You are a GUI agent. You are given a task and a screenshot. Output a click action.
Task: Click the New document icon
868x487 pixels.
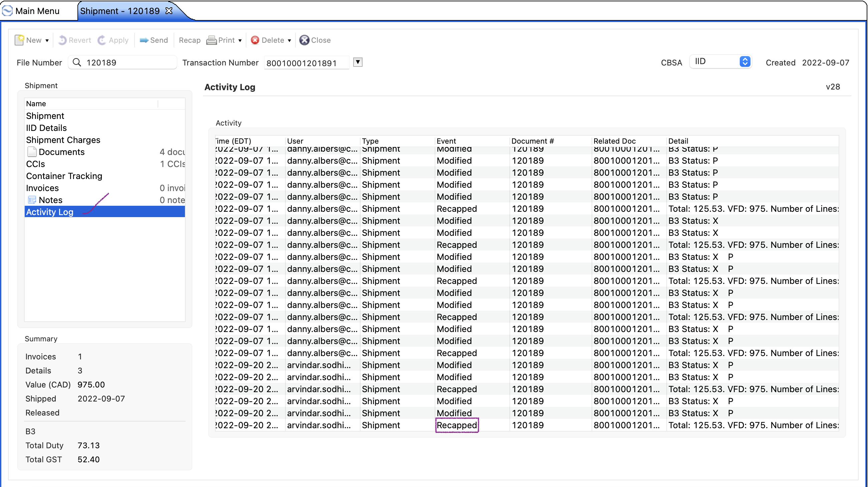point(20,40)
